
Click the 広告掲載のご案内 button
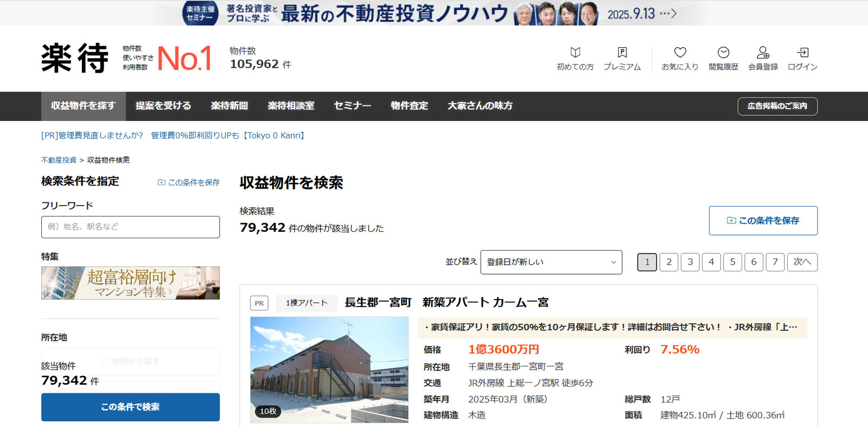pos(777,106)
